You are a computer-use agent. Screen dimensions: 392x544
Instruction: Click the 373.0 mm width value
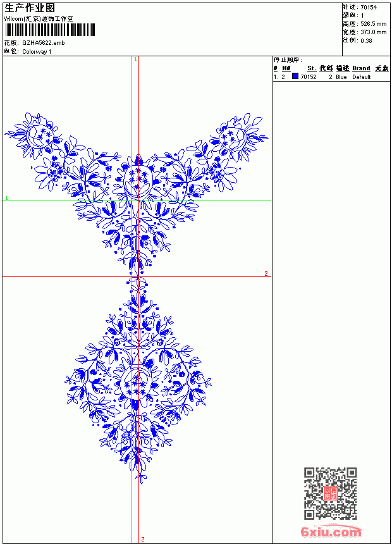point(373,32)
